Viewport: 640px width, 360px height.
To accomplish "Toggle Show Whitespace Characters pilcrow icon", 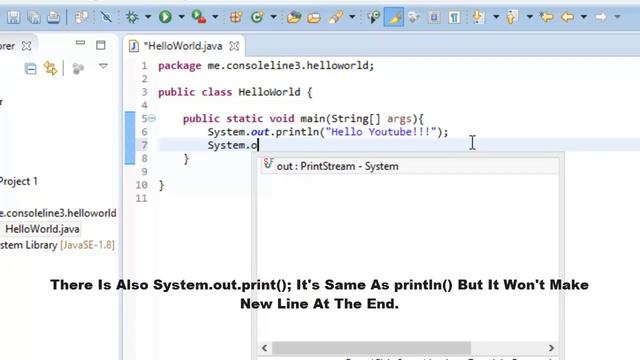I will [x=454, y=17].
